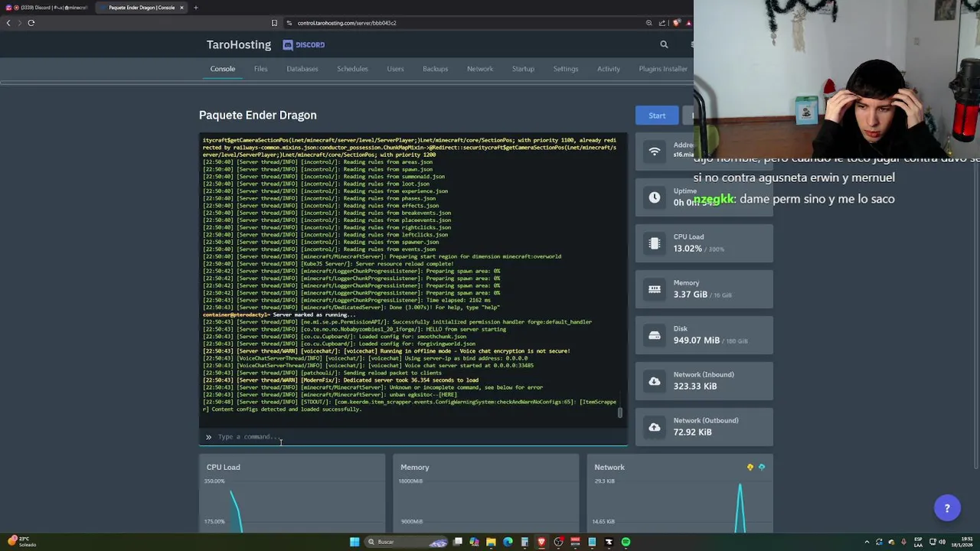
Task: Open the Backups tab
Action: (x=435, y=69)
